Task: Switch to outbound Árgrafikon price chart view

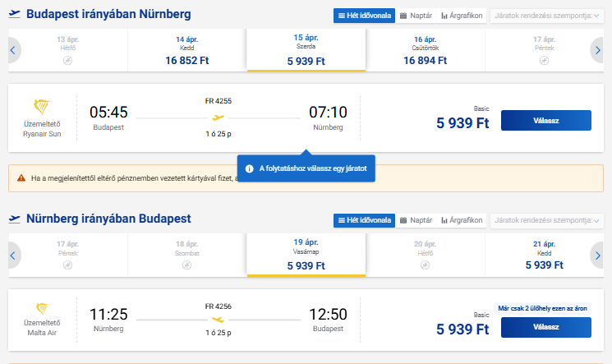Action: pyautogui.click(x=461, y=15)
